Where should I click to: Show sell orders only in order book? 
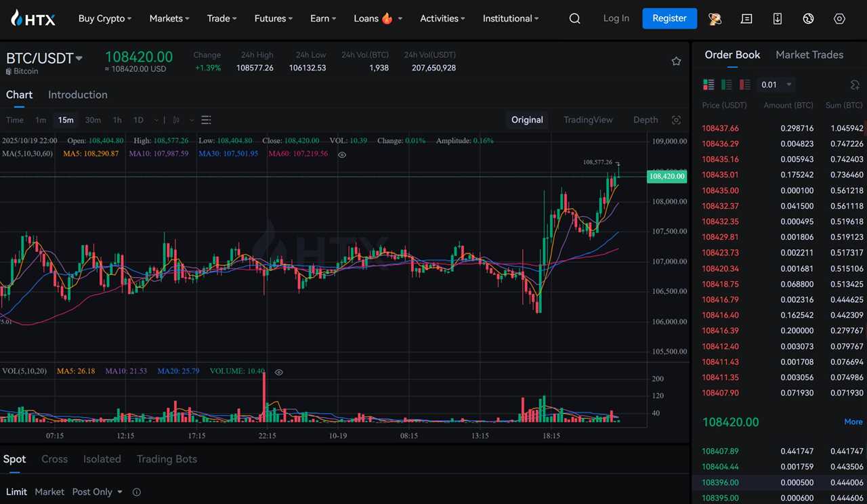coord(745,85)
